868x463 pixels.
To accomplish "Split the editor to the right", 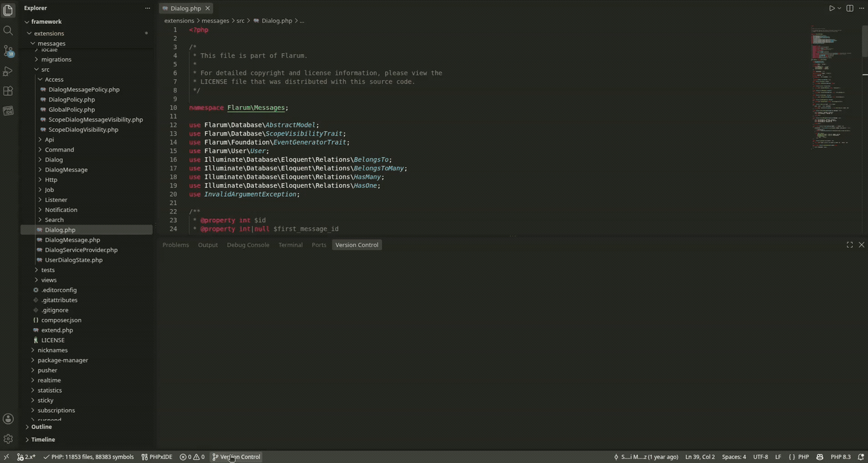I will [x=849, y=8].
